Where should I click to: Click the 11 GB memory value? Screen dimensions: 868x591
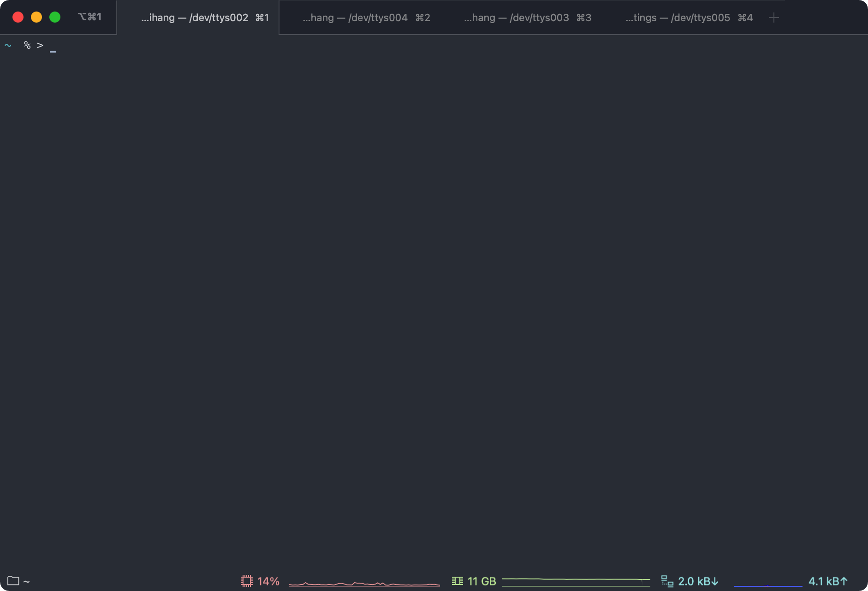pyautogui.click(x=482, y=581)
